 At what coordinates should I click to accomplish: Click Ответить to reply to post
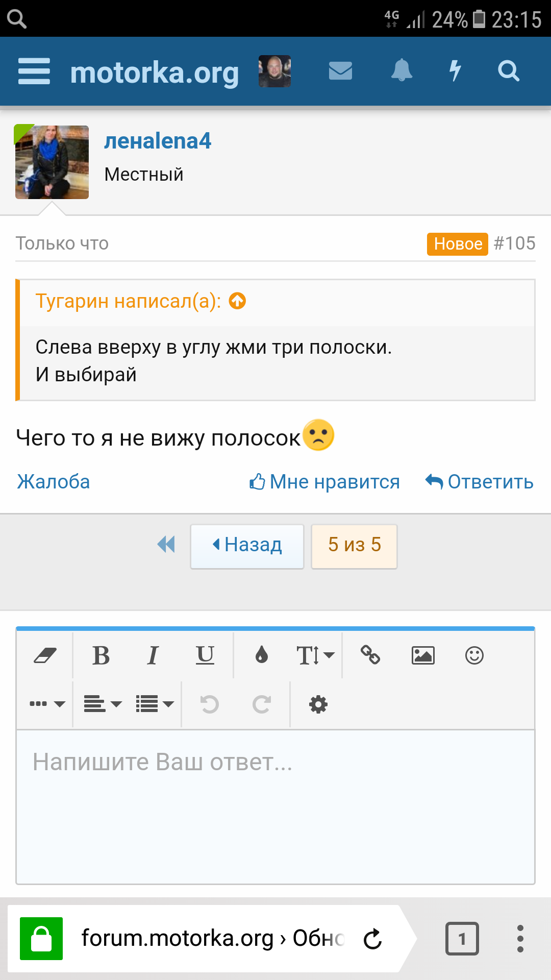pyautogui.click(x=480, y=482)
